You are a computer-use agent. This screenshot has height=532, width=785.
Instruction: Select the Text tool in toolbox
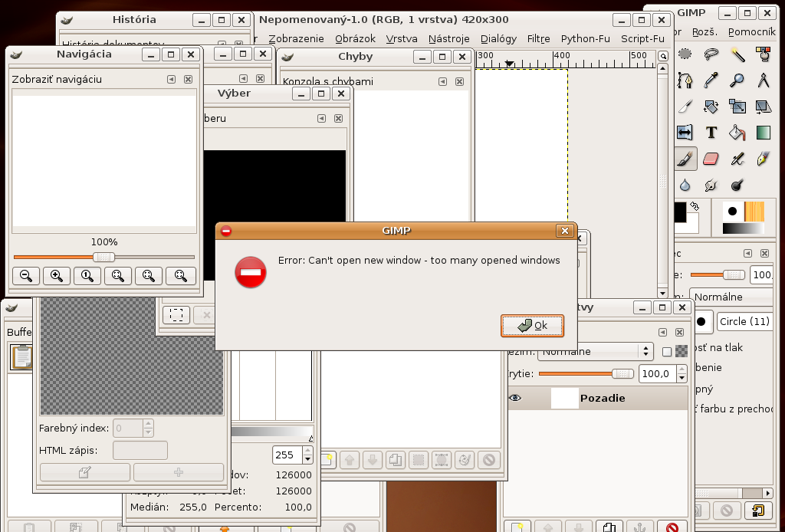[711, 133]
